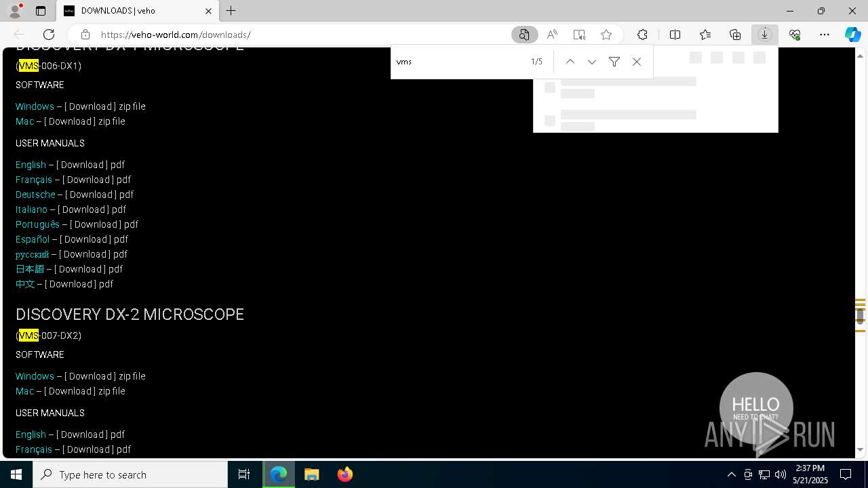Image resolution: width=868 pixels, height=488 pixels.
Task: Download DX-2 Français user manual
Action: pos(87,449)
